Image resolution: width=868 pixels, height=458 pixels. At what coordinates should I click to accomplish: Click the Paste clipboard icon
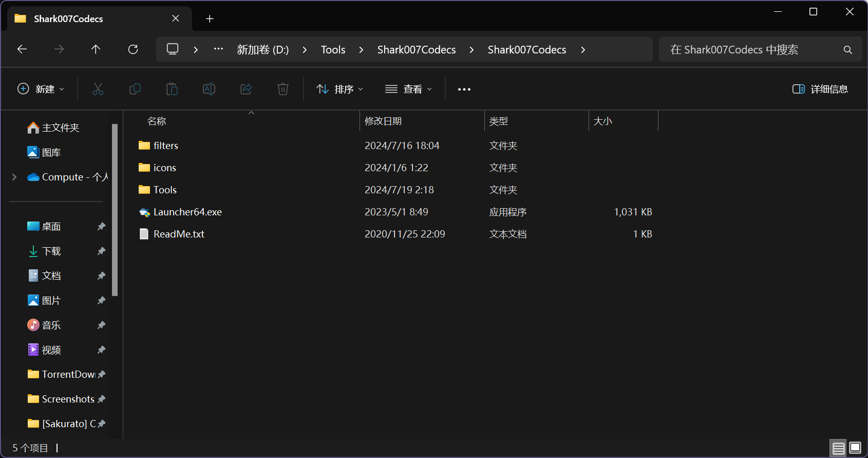[172, 89]
